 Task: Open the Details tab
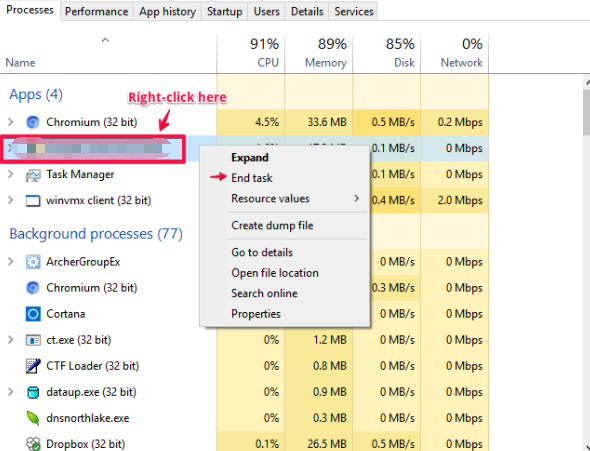[x=307, y=11]
